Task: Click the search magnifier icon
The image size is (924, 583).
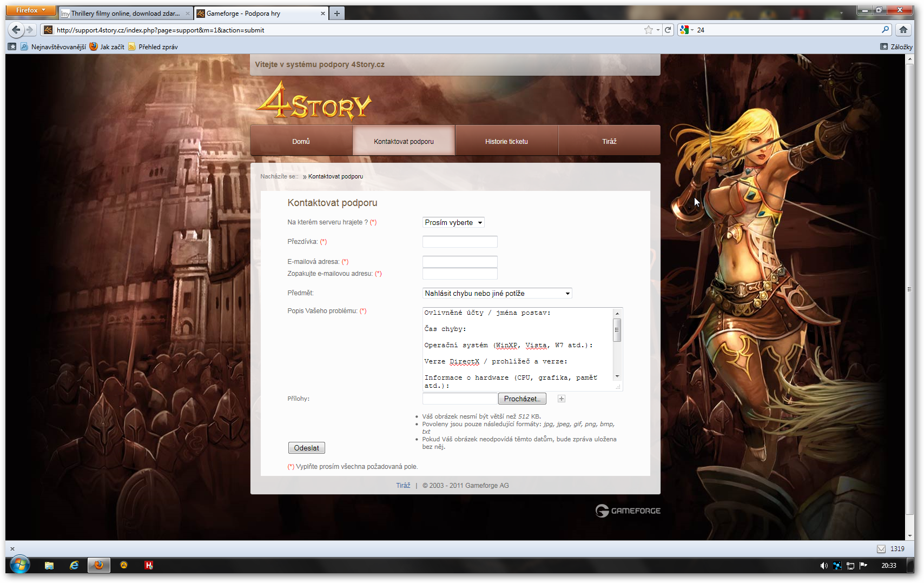Action: [x=885, y=30]
